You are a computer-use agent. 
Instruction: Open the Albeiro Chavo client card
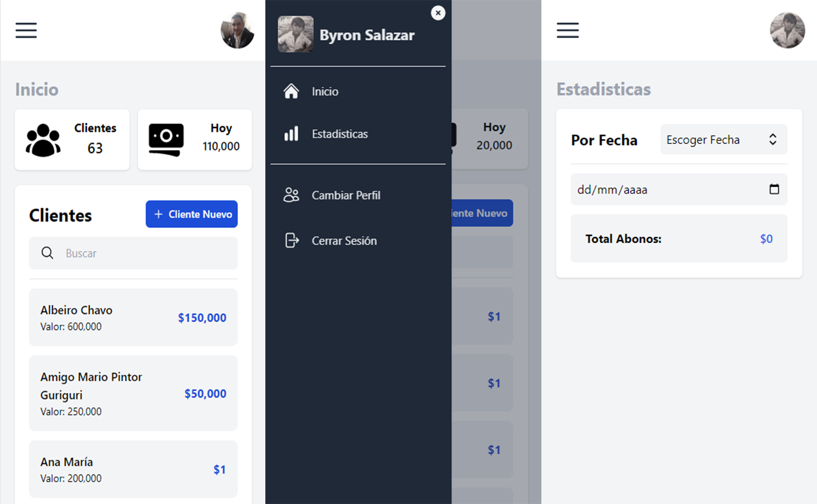coord(133,317)
